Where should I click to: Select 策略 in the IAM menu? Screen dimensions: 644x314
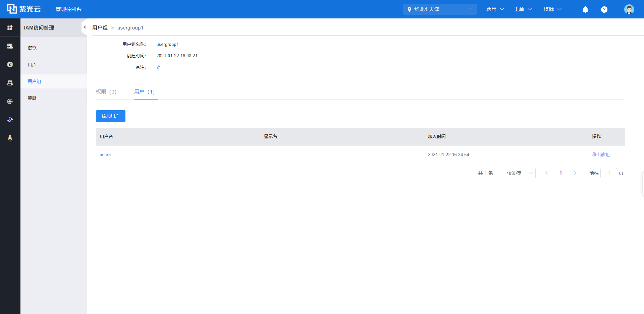tap(32, 98)
